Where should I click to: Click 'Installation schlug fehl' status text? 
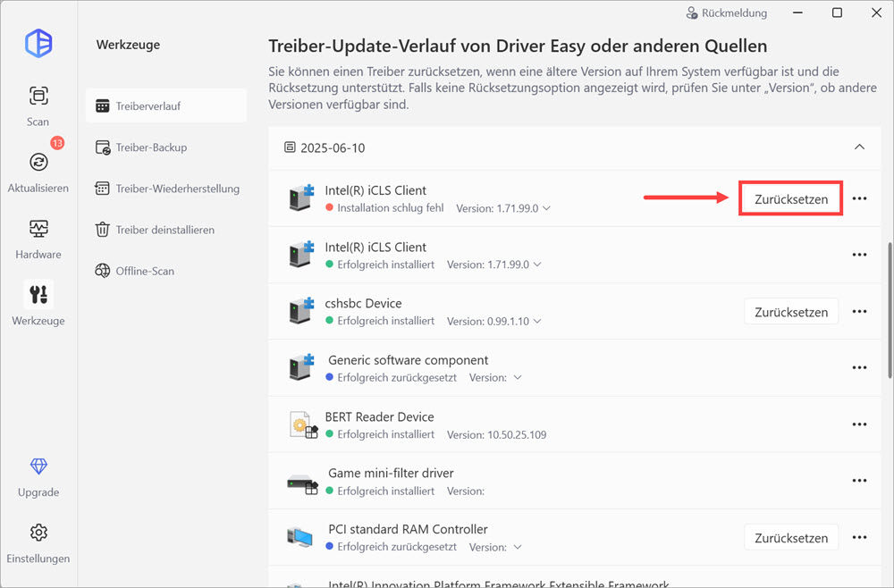click(391, 208)
